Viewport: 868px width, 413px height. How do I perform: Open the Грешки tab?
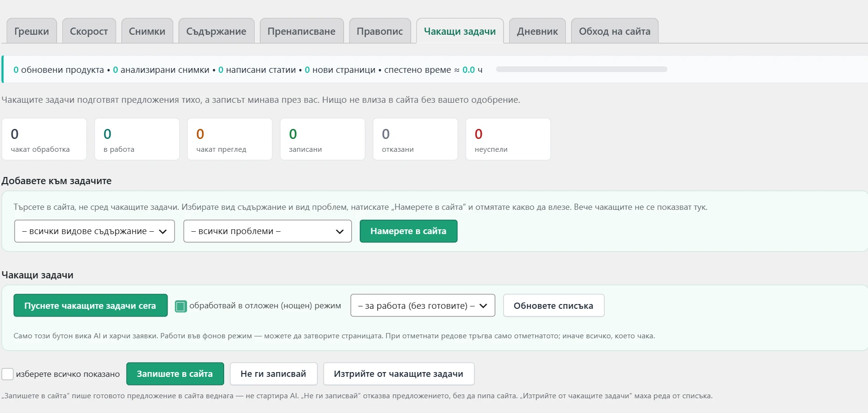[31, 31]
